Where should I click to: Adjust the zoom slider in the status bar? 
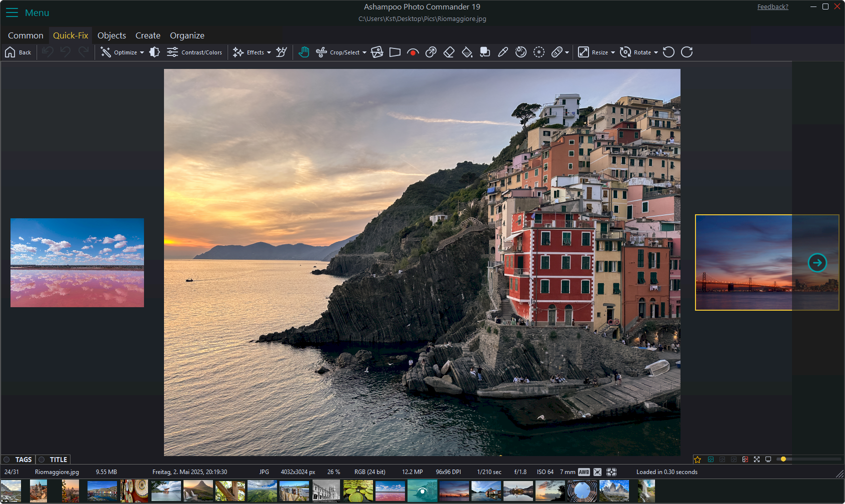pos(783,459)
